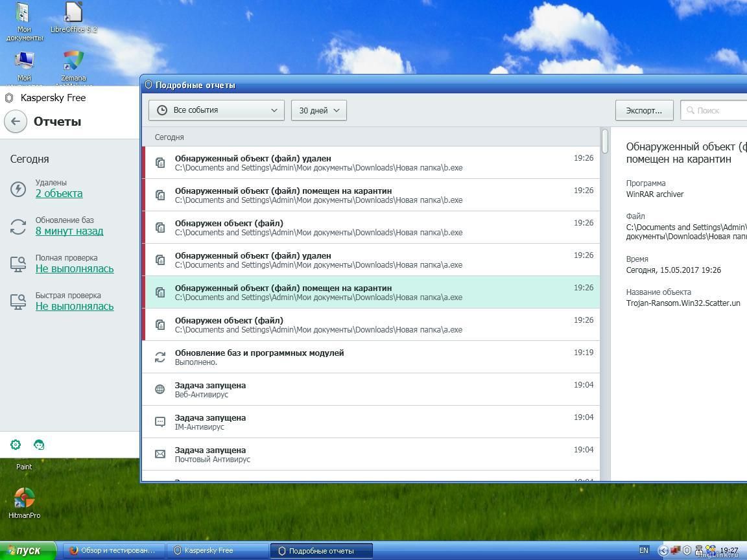The width and height of the screenshot is (747, 560).
Task: Click the clock icon in Все события filter
Action: point(162,110)
